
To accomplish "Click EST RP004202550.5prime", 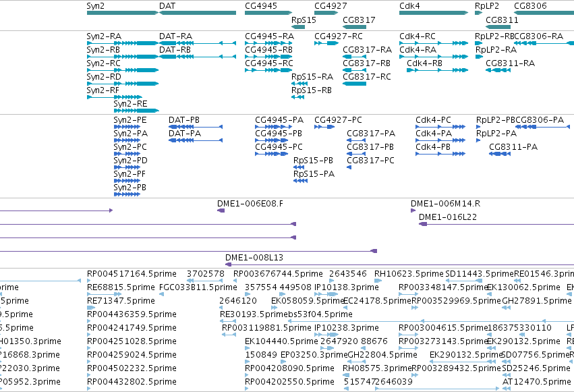I will [289, 382].
